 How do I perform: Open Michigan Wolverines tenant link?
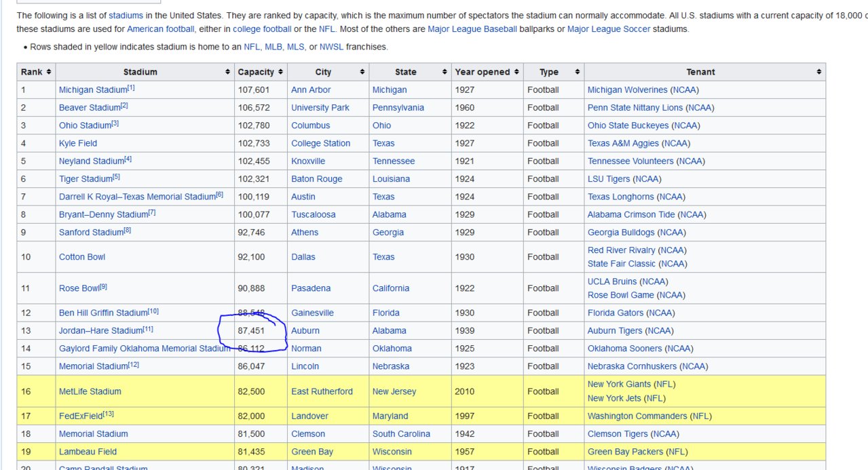click(x=628, y=90)
